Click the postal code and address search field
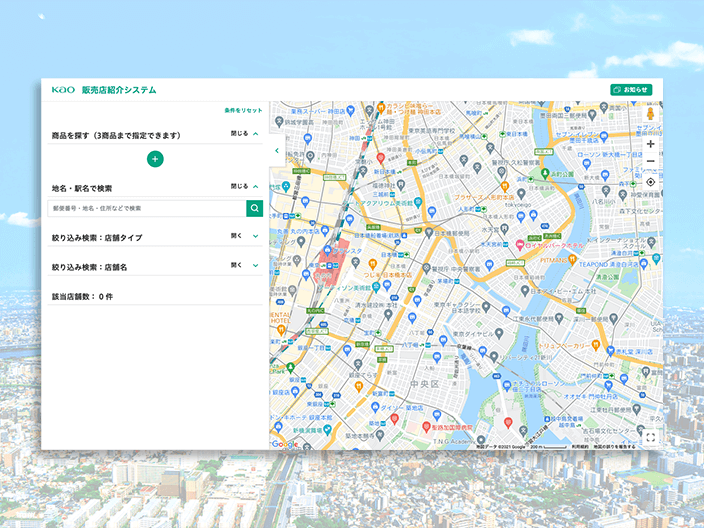The height and width of the screenshot is (528, 704). coord(147,208)
